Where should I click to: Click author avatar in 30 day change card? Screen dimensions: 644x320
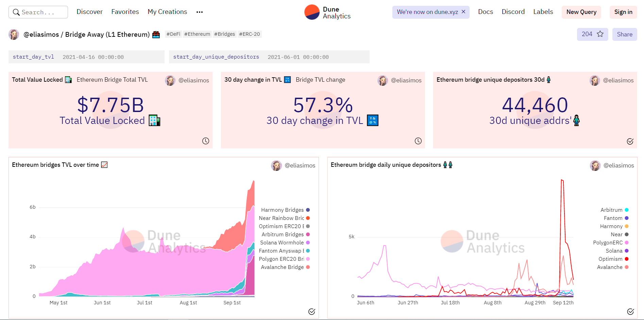(383, 80)
